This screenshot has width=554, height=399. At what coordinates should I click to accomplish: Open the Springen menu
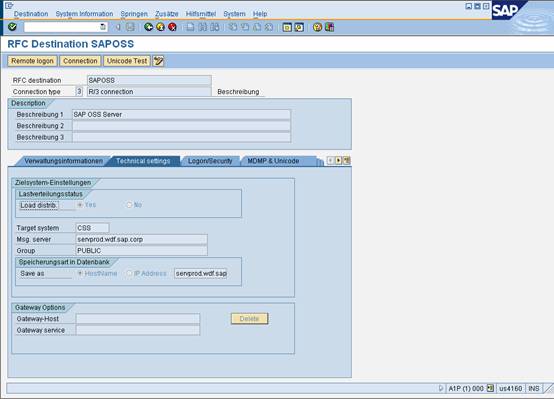(x=134, y=14)
